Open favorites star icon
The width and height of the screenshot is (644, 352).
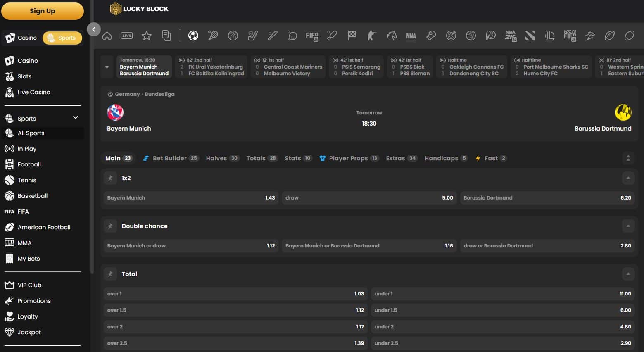coord(147,36)
